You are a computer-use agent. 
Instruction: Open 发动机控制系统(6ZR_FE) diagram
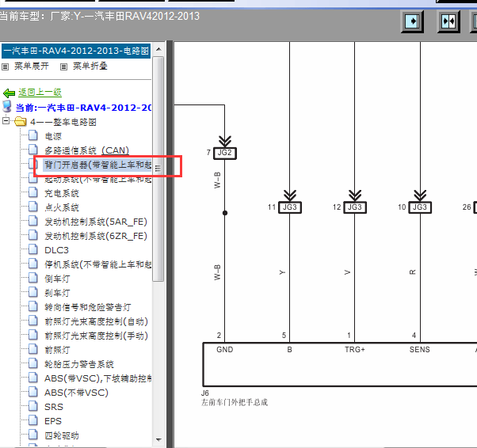click(96, 236)
